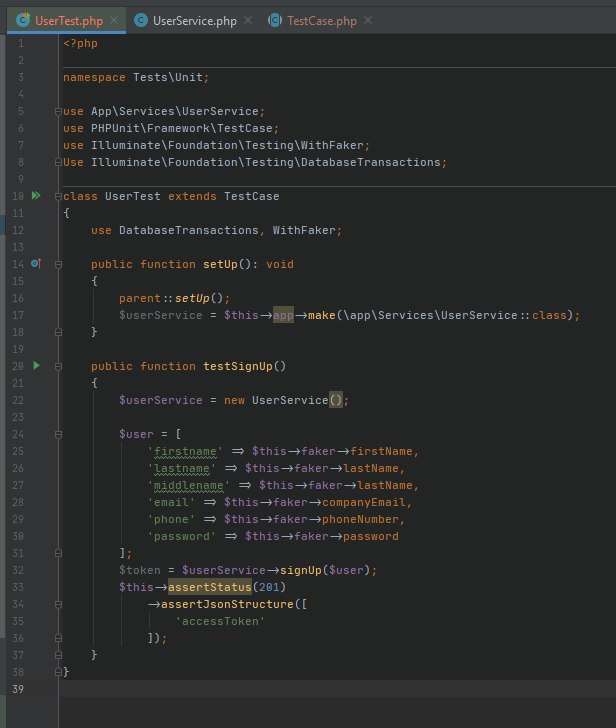Collapse the assertJsonStructure call at line 34
Image resolution: width=616 pixels, height=728 pixels.
click(58, 604)
